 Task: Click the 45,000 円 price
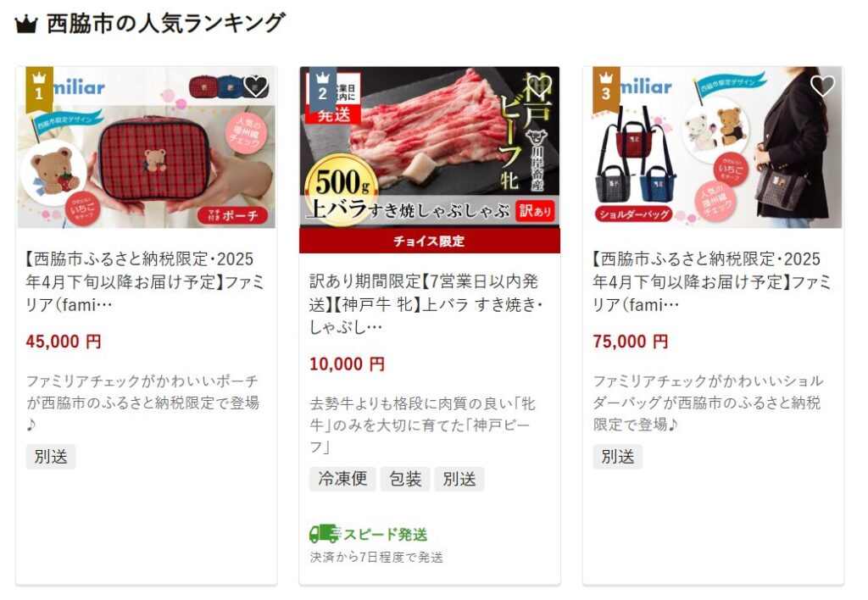tap(64, 342)
